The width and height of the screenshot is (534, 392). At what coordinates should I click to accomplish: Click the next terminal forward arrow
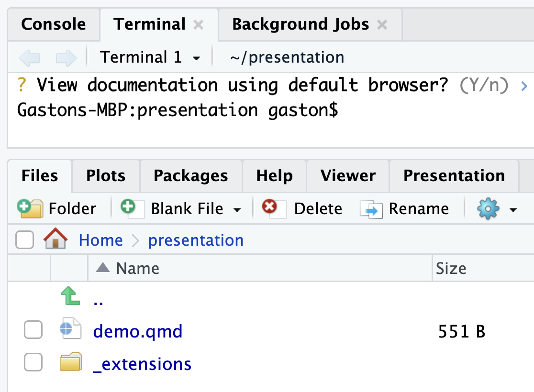pos(66,57)
